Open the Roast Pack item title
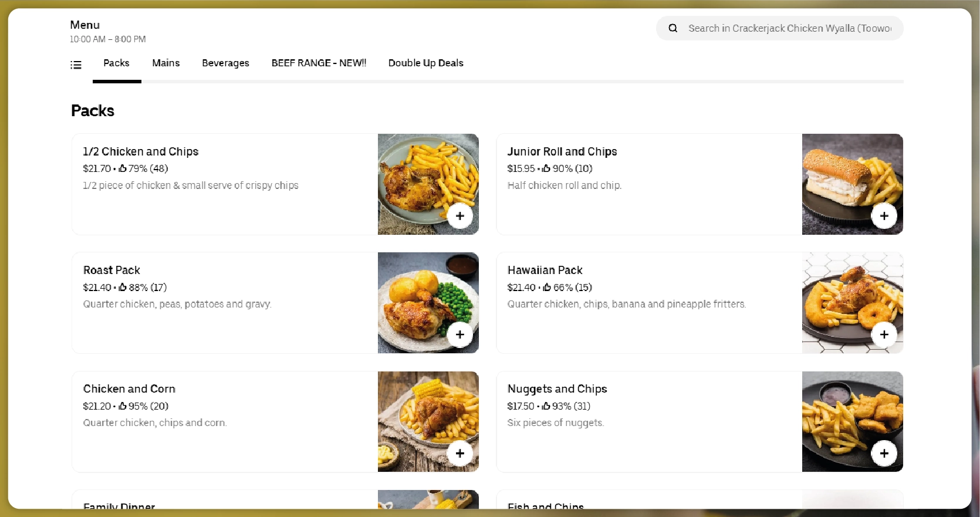This screenshot has width=980, height=517. click(111, 270)
